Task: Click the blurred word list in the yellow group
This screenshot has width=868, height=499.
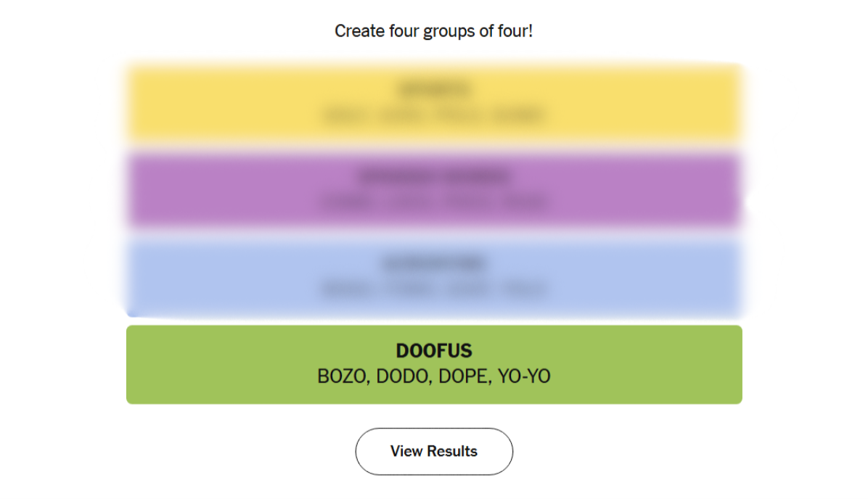Action: [x=433, y=115]
